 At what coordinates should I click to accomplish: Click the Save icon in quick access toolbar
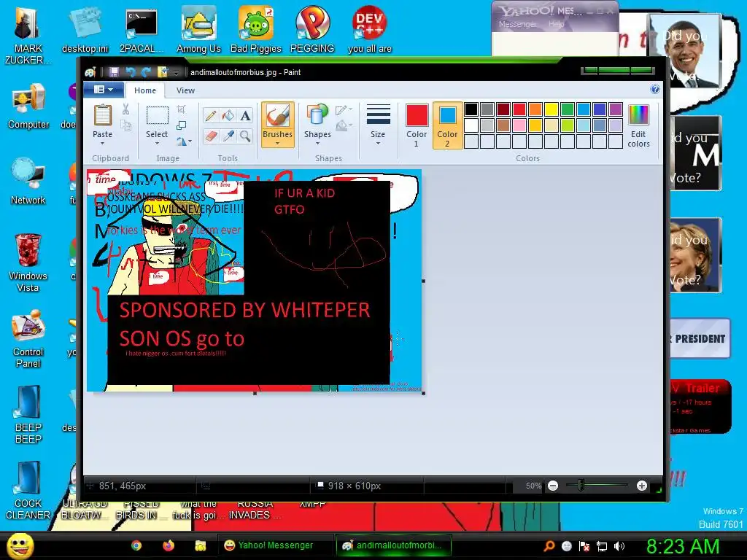(x=114, y=72)
